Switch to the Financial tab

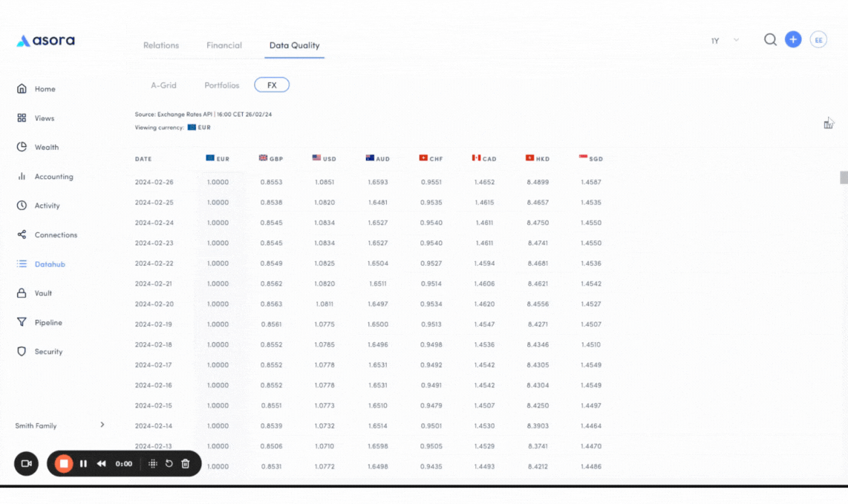tap(224, 45)
